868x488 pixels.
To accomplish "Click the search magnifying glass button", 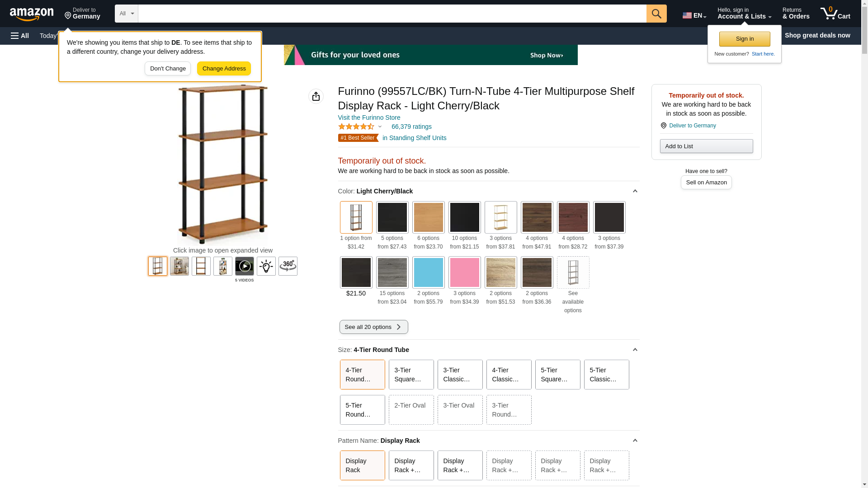I will (x=656, y=14).
